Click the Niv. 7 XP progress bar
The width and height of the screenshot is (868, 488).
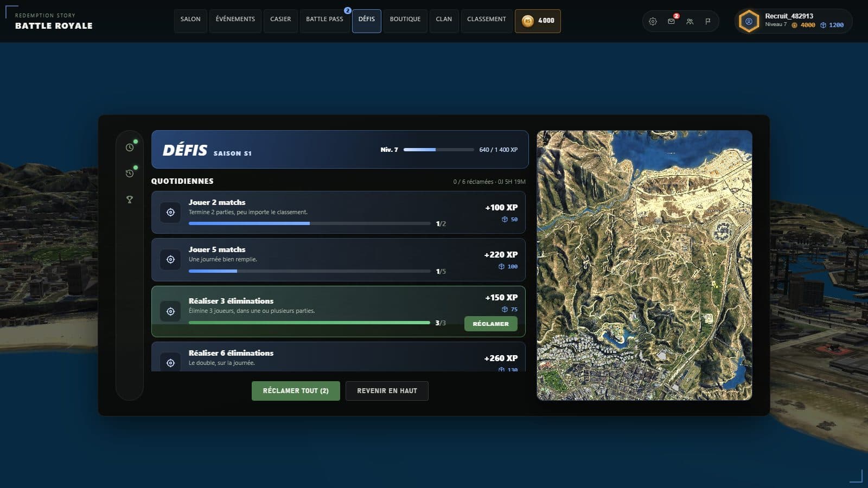tap(438, 150)
